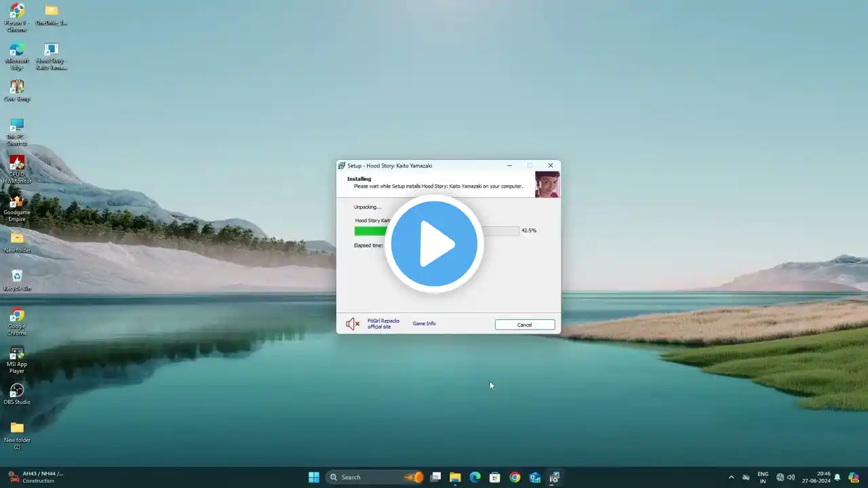This screenshot has height=488, width=868.
Task: Open the Game Info link in setup
Action: [x=424, y=324]
